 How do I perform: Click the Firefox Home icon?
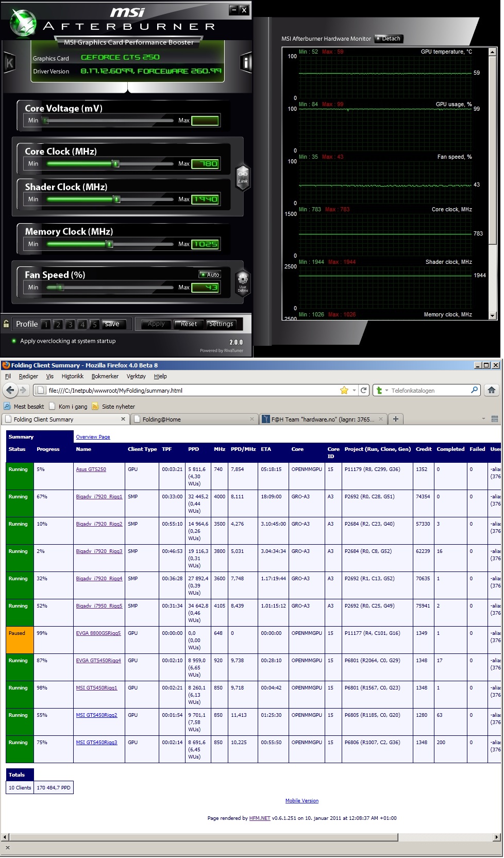point(492,390)
